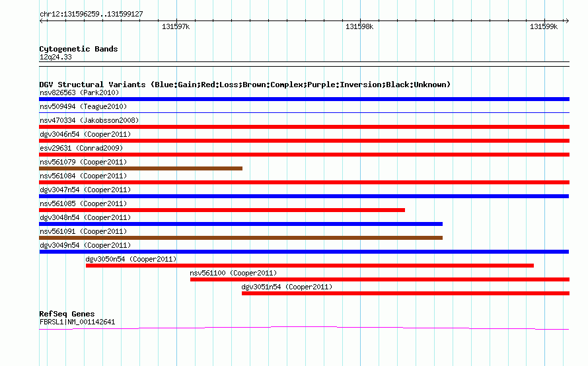Select nsv561100 red loss bar
The image size is (588, 366).
[380, 279]
